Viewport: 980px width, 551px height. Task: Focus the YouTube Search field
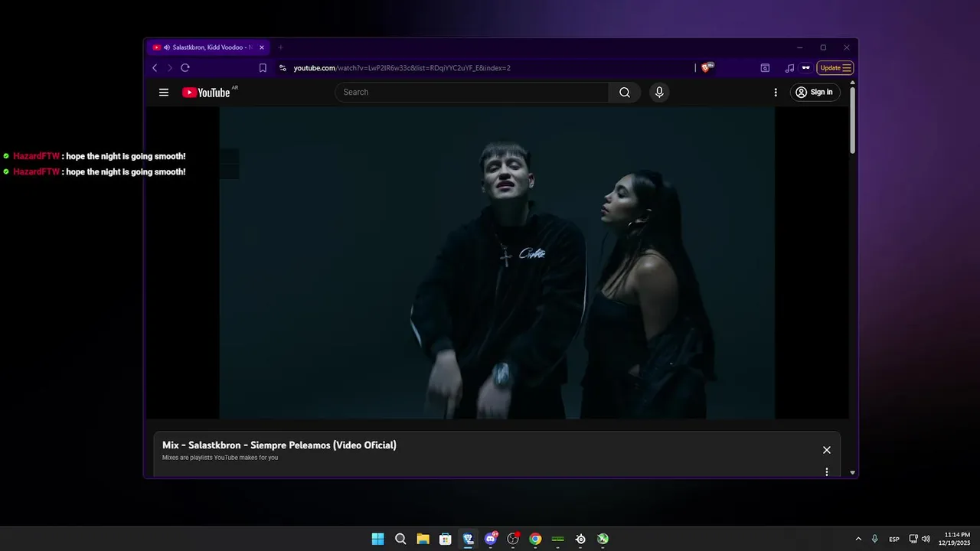pyautogui.click(x=472, y=93)
